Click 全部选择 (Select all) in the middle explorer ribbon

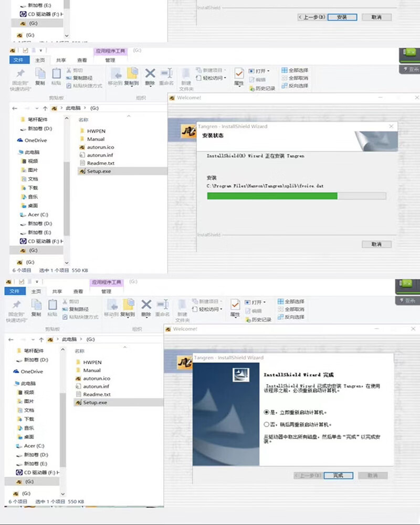point(295,70)
